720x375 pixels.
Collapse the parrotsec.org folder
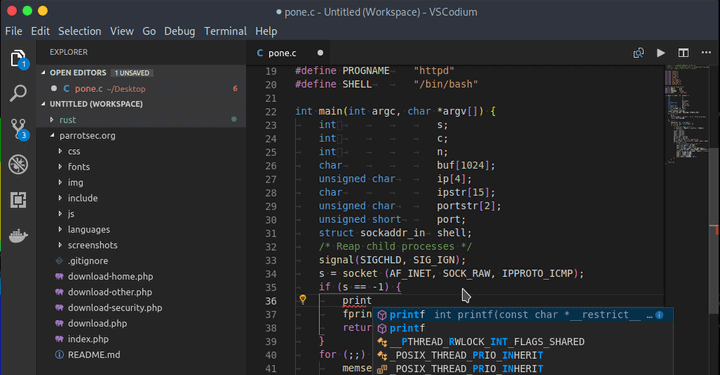[x=52, y=135]
